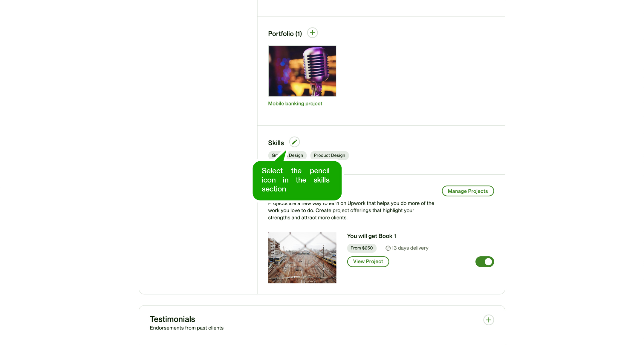Click the Testimonials heading
644x345 pixels.
pos(172,319)
